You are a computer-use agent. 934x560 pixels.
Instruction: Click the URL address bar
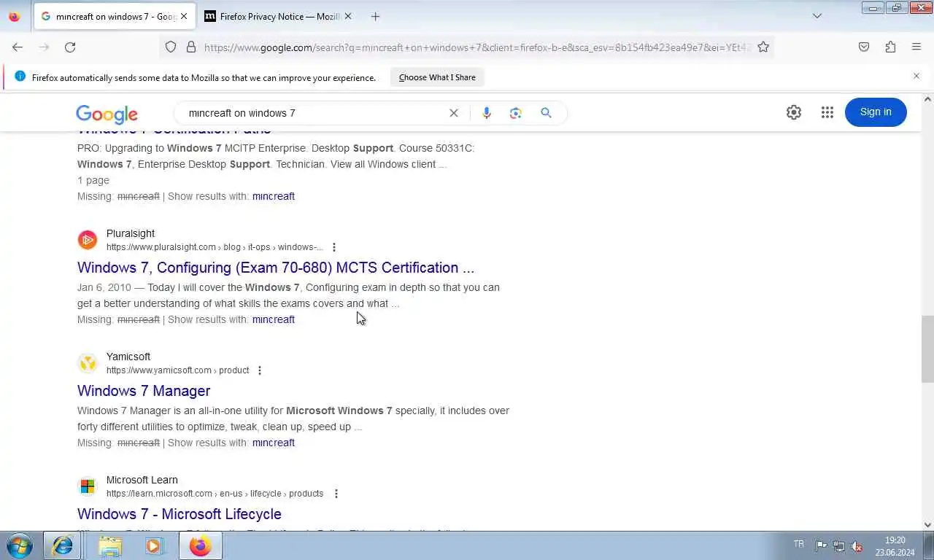click(477, 47)
